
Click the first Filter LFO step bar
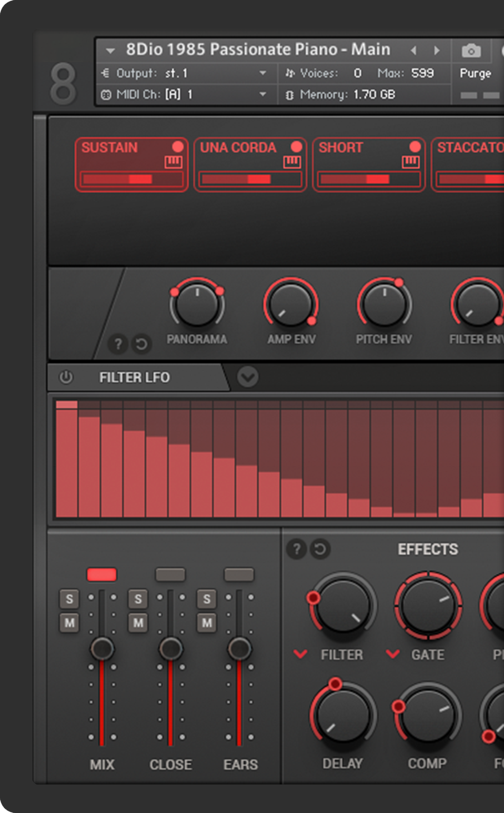[67, 458]
